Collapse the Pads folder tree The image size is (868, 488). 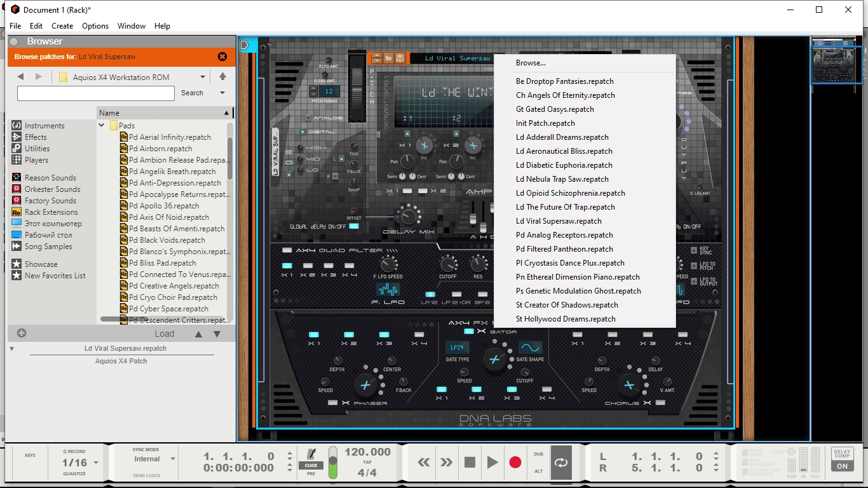[102, 126]
